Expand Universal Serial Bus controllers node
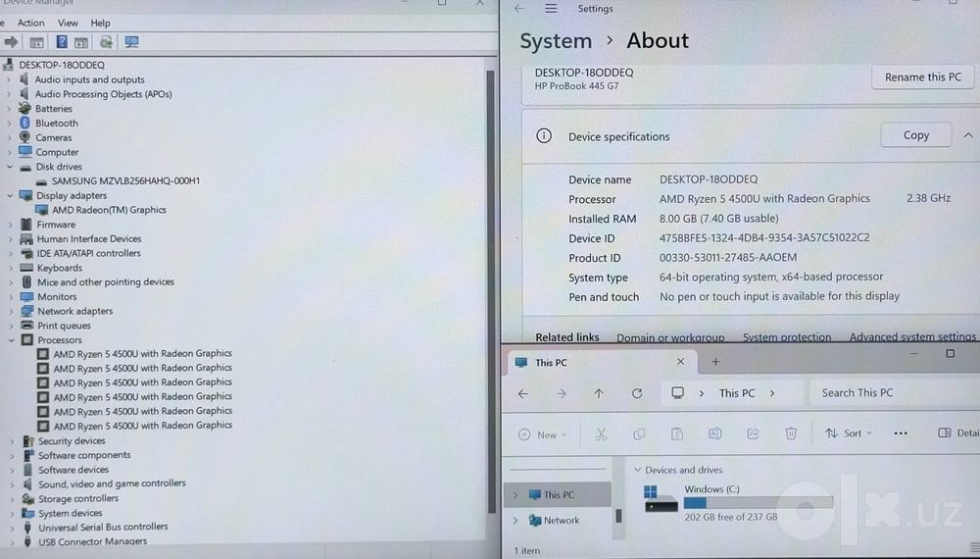The height and width of the screenshot is (559, 980). click(12, 527)
